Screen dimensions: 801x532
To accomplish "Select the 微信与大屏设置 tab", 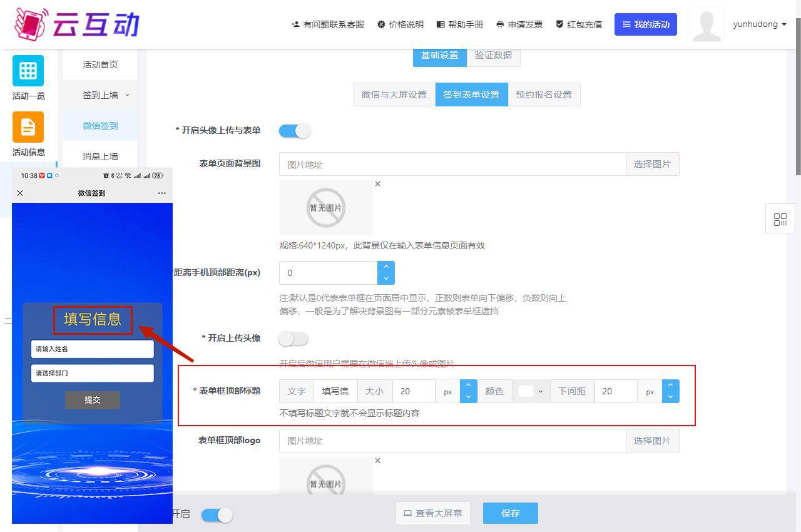I will (x=394, y=95).
